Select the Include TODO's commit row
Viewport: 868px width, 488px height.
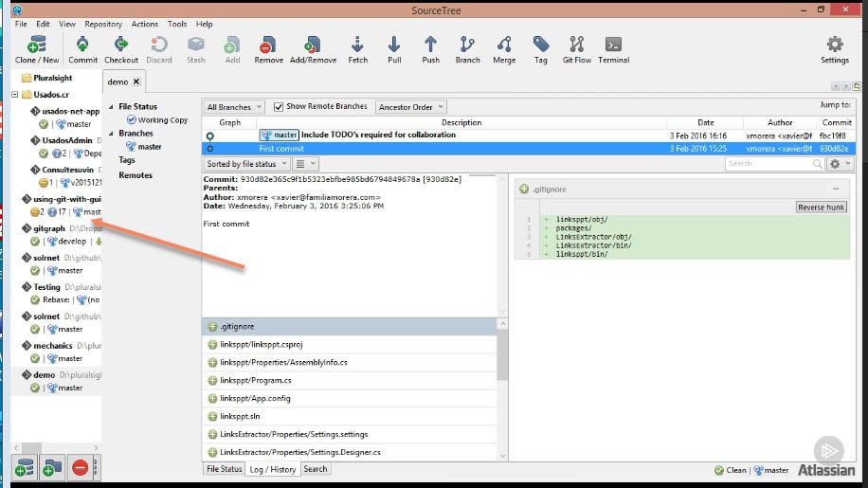(529, 135)
